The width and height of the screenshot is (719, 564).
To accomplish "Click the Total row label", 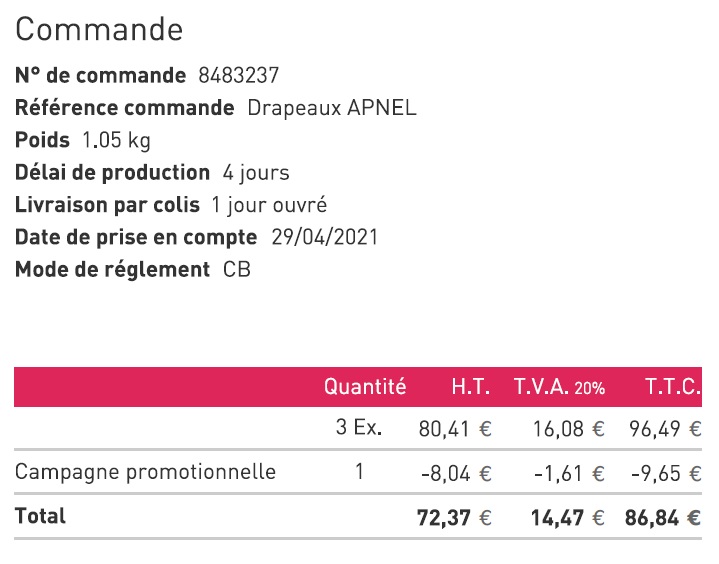I will (x=40, y=517).
